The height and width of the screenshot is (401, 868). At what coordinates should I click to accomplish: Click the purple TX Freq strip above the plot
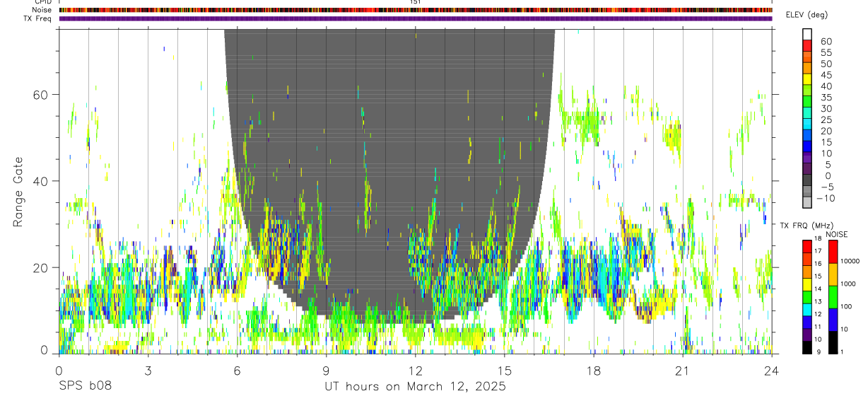416,18
